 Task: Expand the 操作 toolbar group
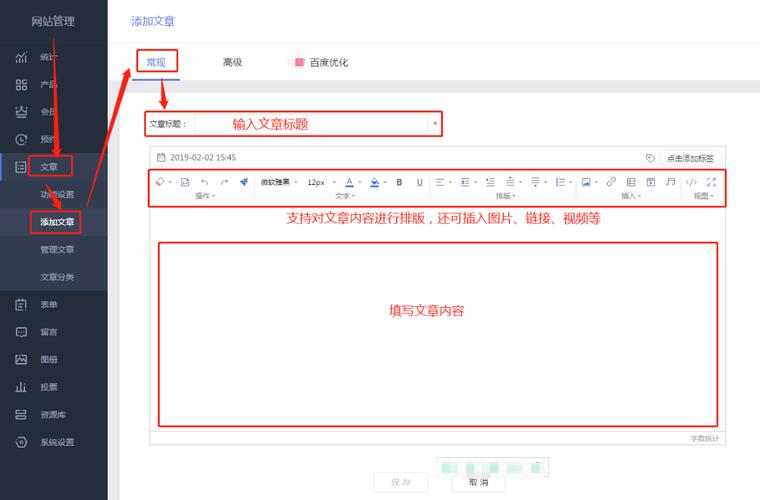pos(205,196)
